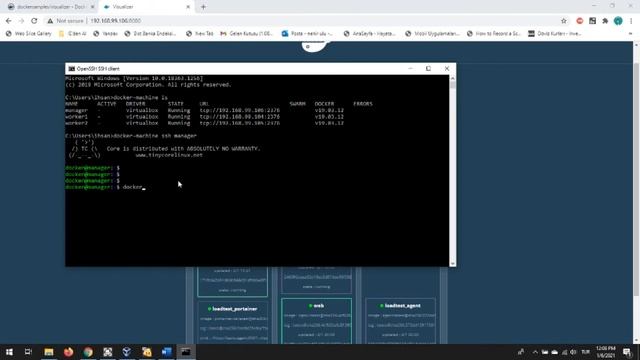Viewport: 640px width, 360px height.
Task: Select the loadtest_agent container card
Action: click(x=400, y=321)
